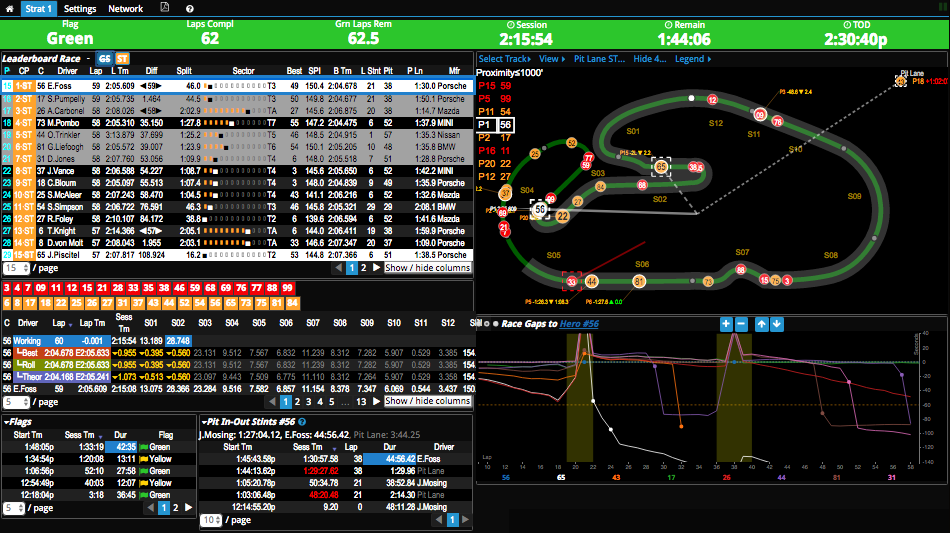Screen dimensions: 950x533
Task: Go to the Home icon
Action: 9,8
